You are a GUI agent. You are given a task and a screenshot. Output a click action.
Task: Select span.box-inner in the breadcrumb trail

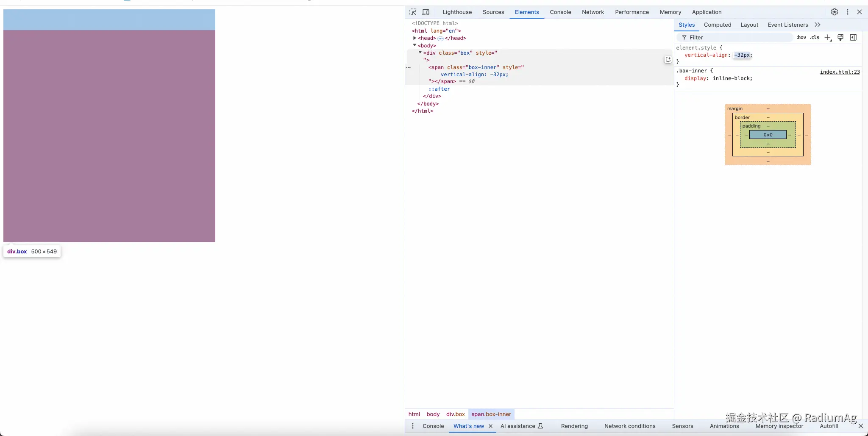point(491,414)
